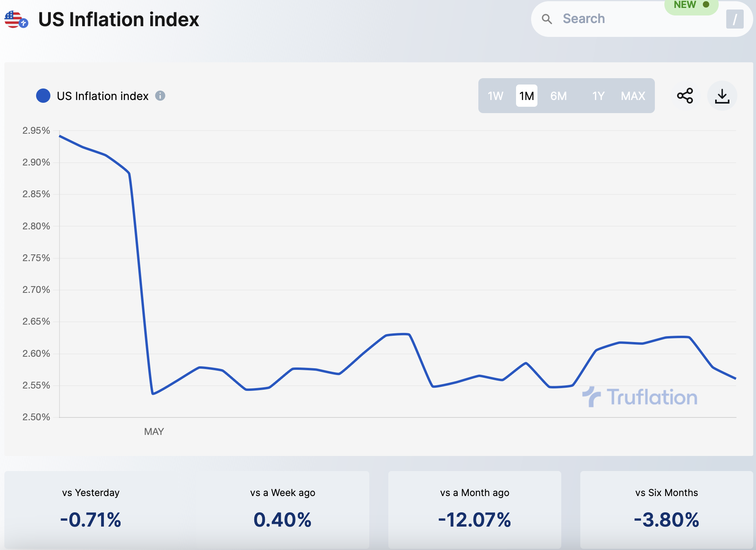This screenshot has width=756, height=550.
Task: Open the vs a Week ago card
Action: [282, 510]
